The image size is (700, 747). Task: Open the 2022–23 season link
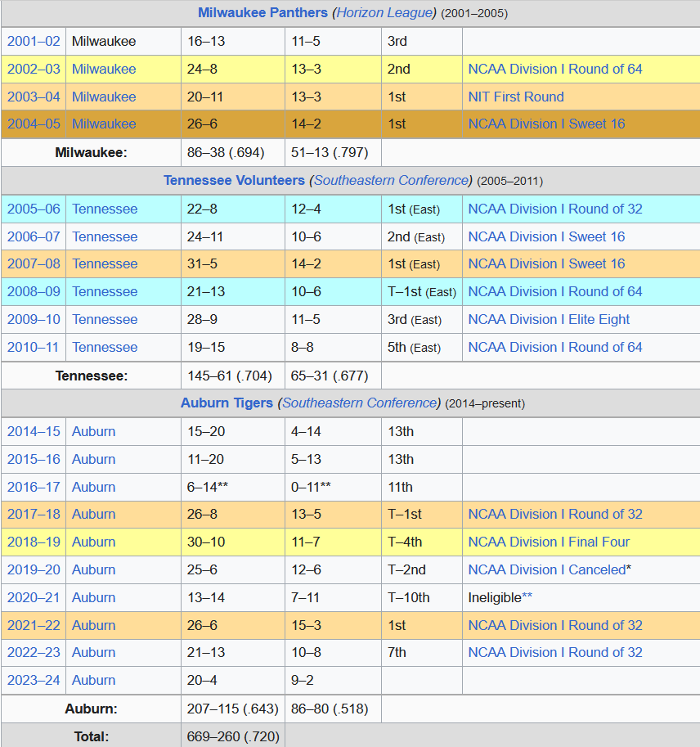click(x=34, y=653)
